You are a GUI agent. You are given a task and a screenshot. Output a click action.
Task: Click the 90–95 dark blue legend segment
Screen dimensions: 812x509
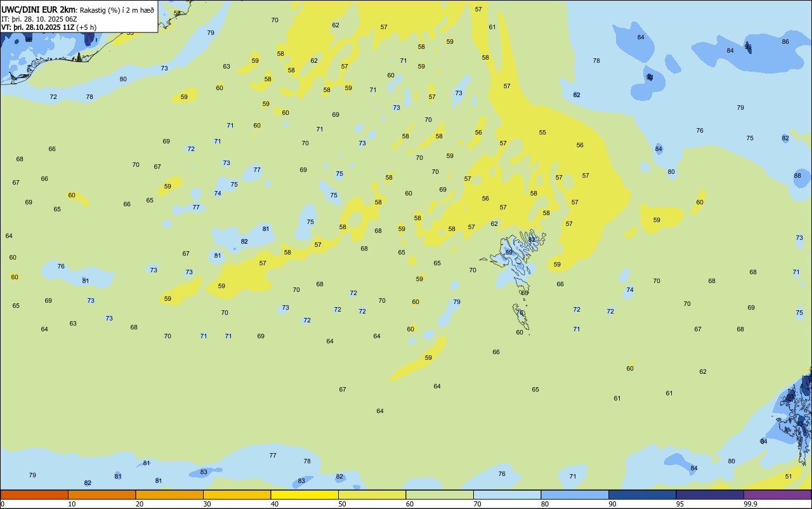(x=642, y=494)
